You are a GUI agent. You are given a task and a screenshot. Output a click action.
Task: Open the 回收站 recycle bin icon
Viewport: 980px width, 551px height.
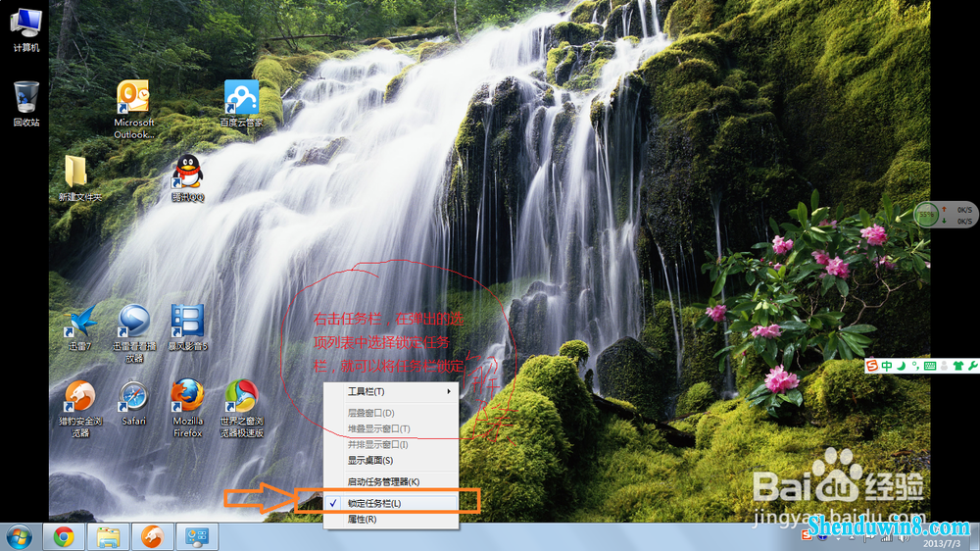click(26, 104)
